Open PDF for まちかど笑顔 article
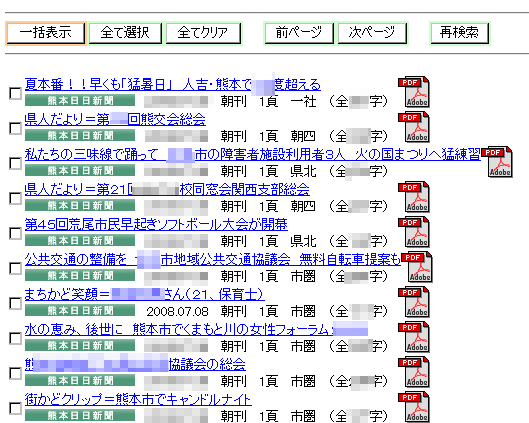The width and height of the screenshot is (529, 423). 414,302
